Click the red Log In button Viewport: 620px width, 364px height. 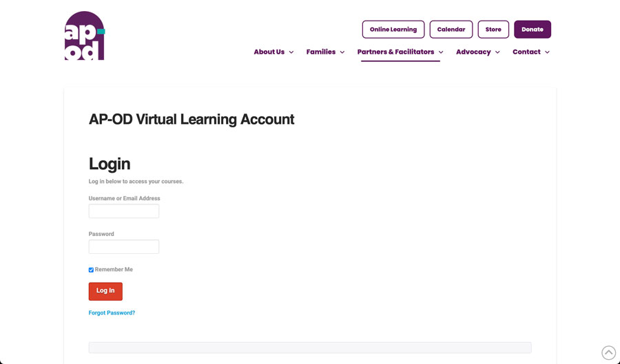[105, 291]
